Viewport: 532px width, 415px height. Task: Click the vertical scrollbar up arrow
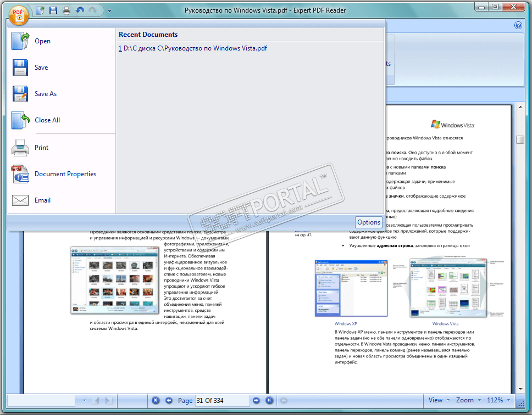(x=520, y=108)
